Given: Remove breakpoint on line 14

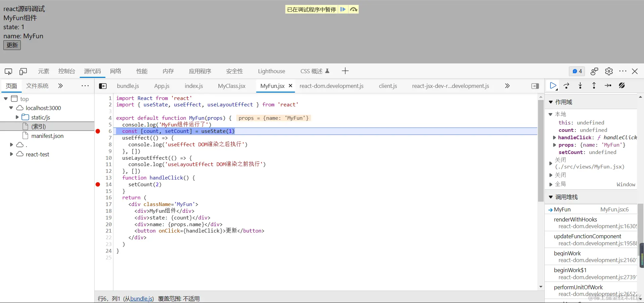Looking at the screenshot, I should tap(98, 184).
